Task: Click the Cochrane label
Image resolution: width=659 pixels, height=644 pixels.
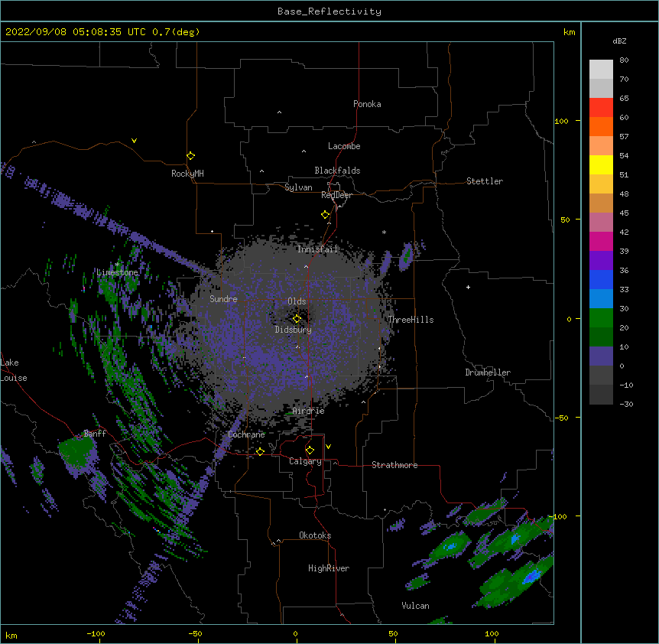Action: [x=246, y=434]
